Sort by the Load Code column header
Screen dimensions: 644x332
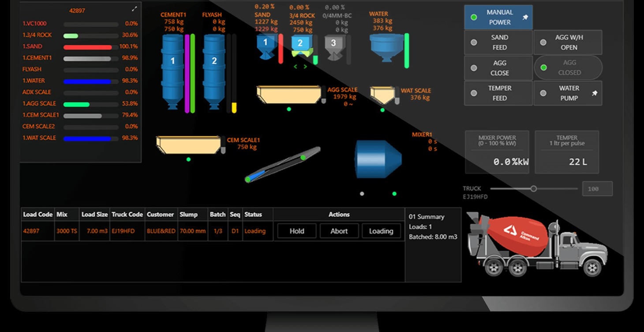(37, 214)
